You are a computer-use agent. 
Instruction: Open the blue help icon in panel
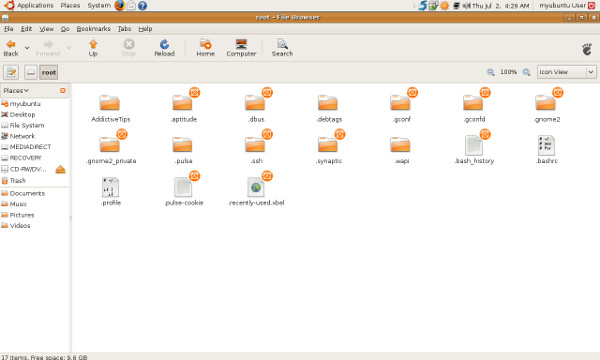[142, 6]
